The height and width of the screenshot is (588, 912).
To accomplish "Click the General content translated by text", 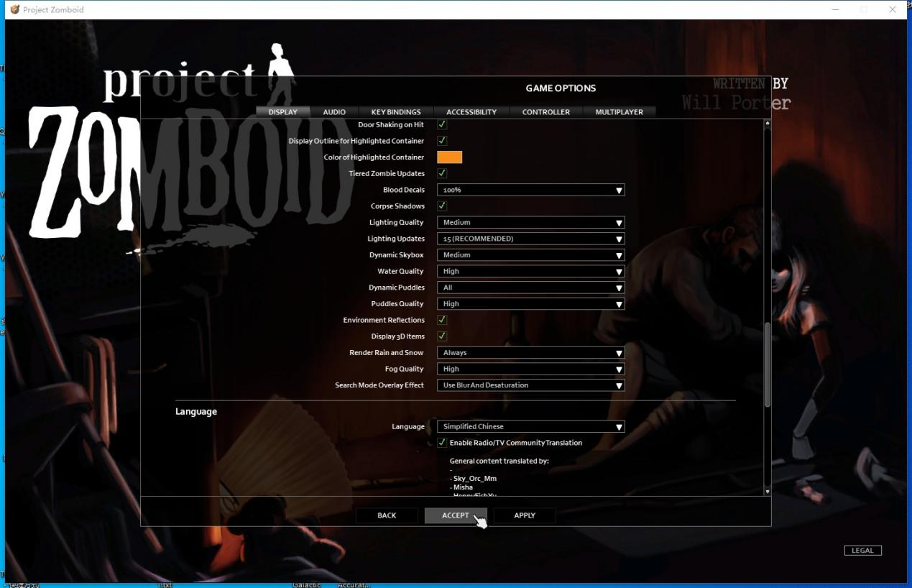I will (499, 461).
